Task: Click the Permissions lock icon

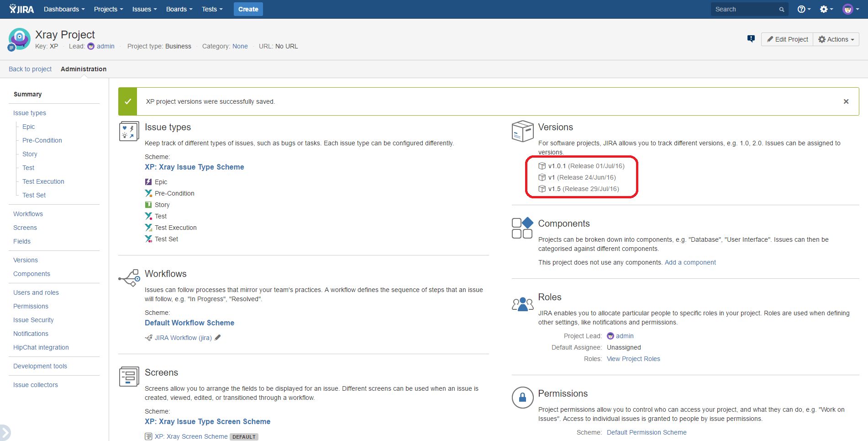Action: click(523, 398)
